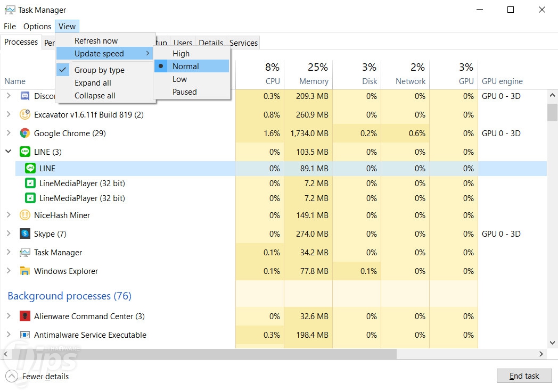Collapse the LINE process group
Image resolution: width=558 pixels, height=392 pixels.
[9, 152]
